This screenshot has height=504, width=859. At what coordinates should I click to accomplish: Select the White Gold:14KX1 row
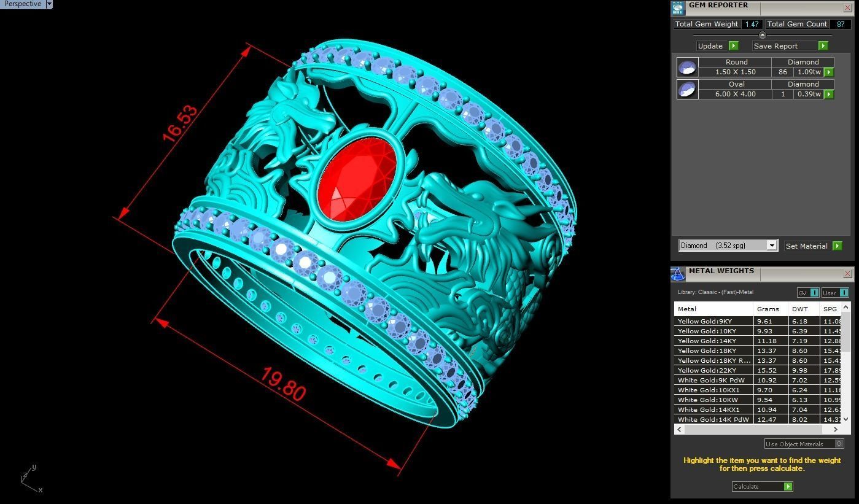click(757, 409)
